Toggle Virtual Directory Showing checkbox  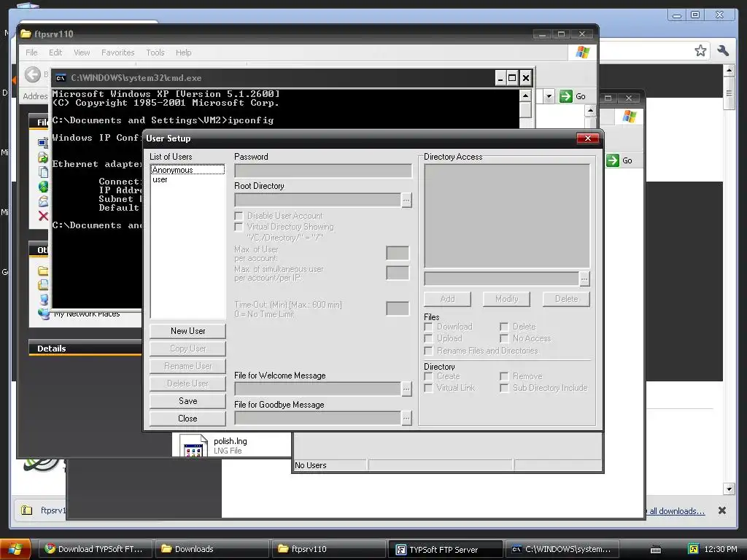click(x=239, y=227)
